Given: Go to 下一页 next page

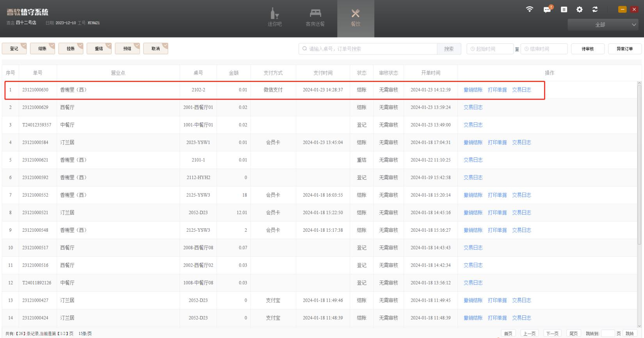Looking at the screenshot, I should [552, 333].
